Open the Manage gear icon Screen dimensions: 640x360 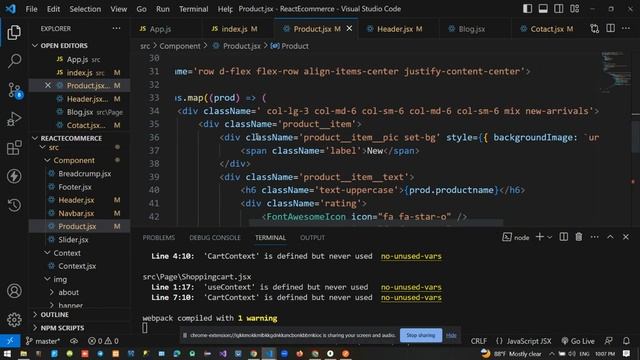point(14,320)
